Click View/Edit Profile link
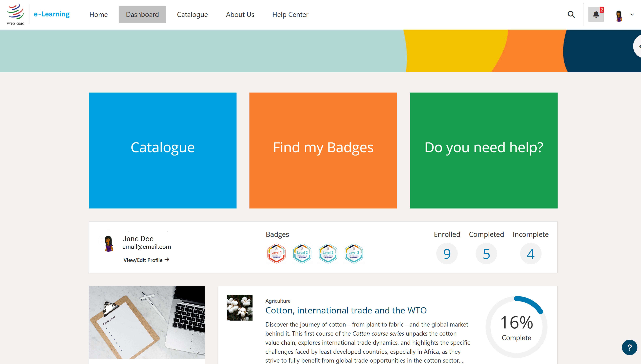 [146, 260]
